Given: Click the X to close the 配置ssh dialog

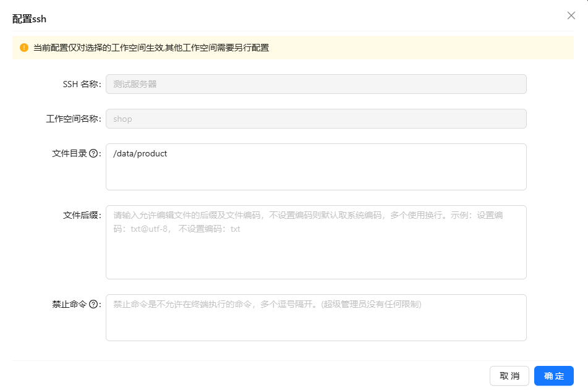Looking at the screenshot, I should [571, 15].
